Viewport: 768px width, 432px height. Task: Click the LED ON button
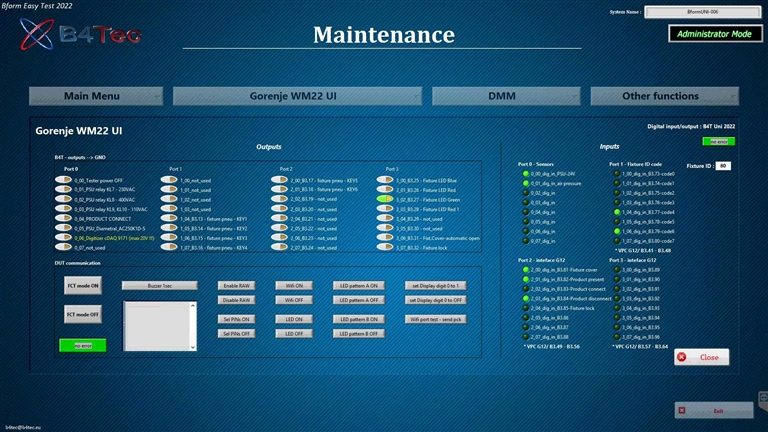click(294, 319)
